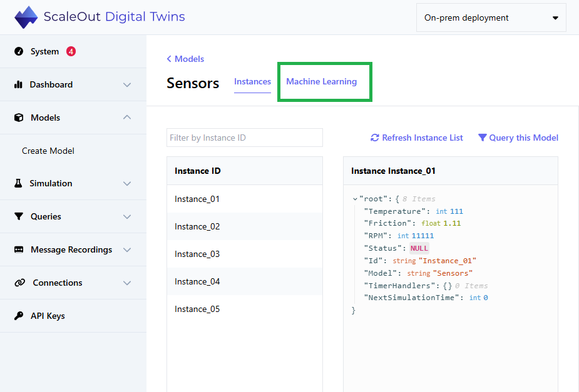Viewport: 579px width, 392px height.
Task: Click the Queries funnel icon in sidebar
Action: pyautogui.click(x=19, y=216)
